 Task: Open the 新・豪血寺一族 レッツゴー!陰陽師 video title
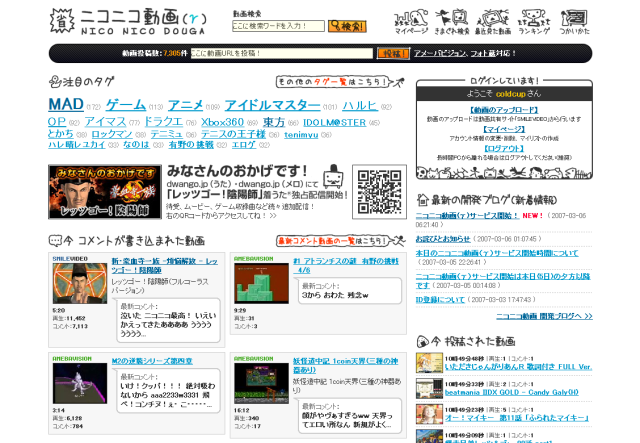[164, 265]
